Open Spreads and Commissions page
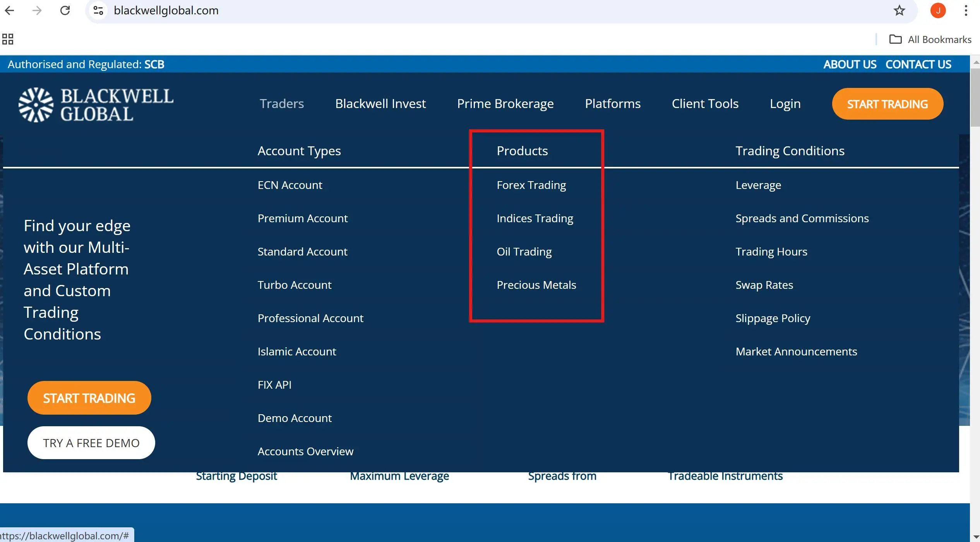 coord(802,218)
